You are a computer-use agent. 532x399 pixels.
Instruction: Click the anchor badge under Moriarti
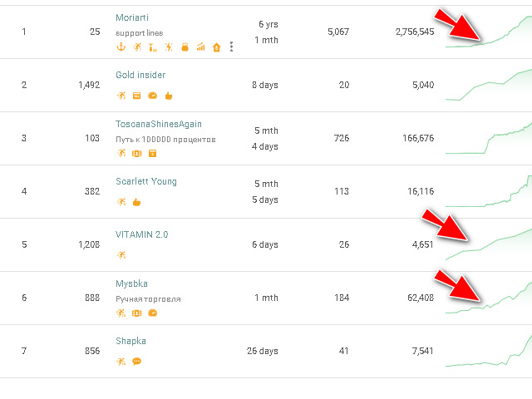[121, 47]
